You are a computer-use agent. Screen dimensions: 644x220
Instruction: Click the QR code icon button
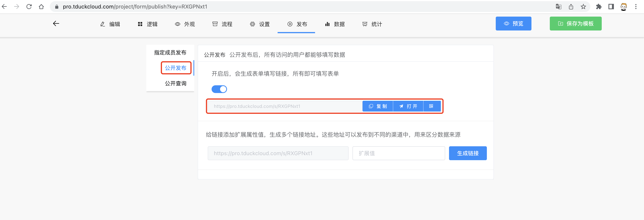coord(431,106)
